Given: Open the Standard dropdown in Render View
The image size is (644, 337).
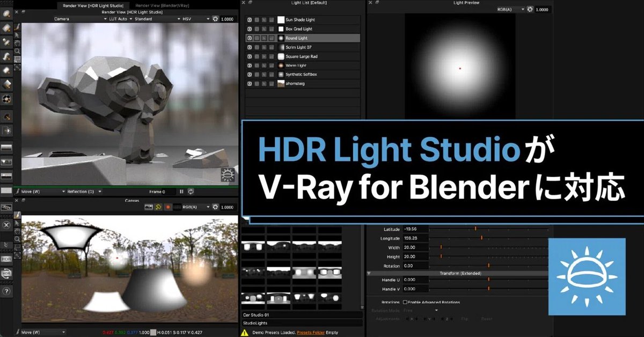Looking at the screenshot, I should [157, 19].
